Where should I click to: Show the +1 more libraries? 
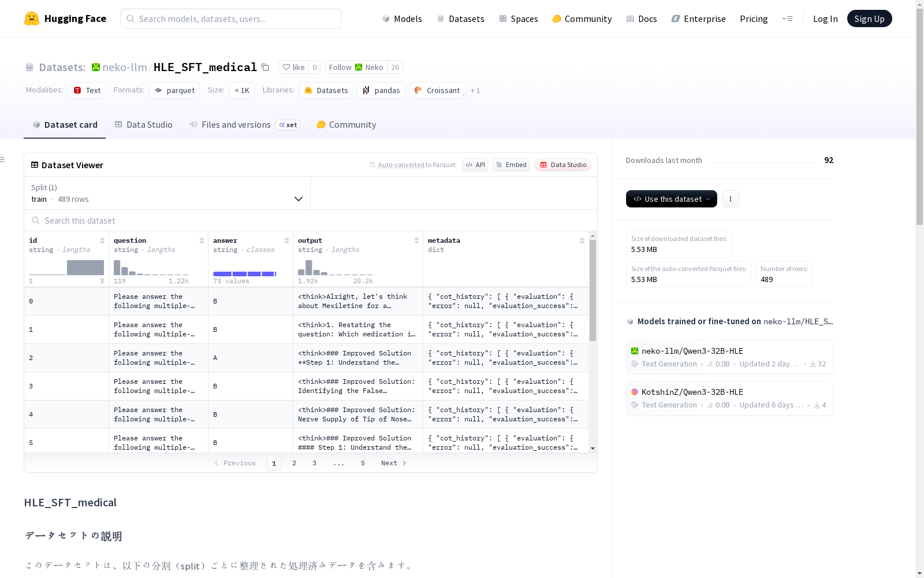(x=475, y=90)
